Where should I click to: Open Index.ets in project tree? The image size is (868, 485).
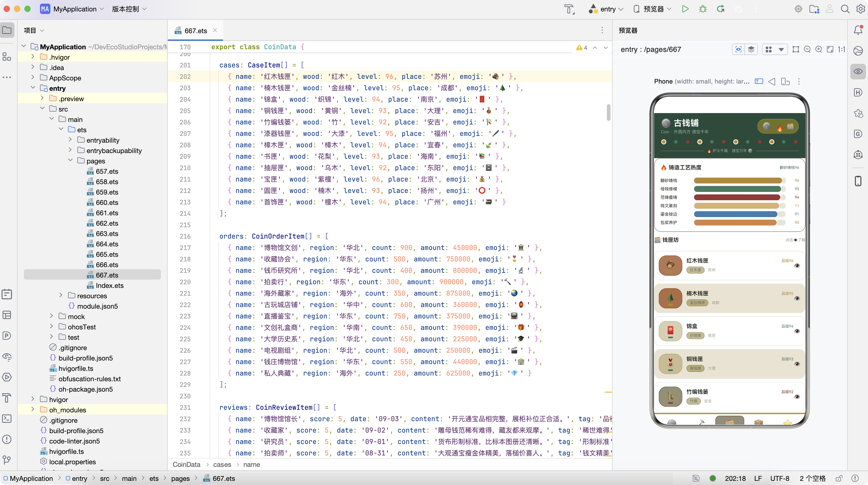click(110, 285)
